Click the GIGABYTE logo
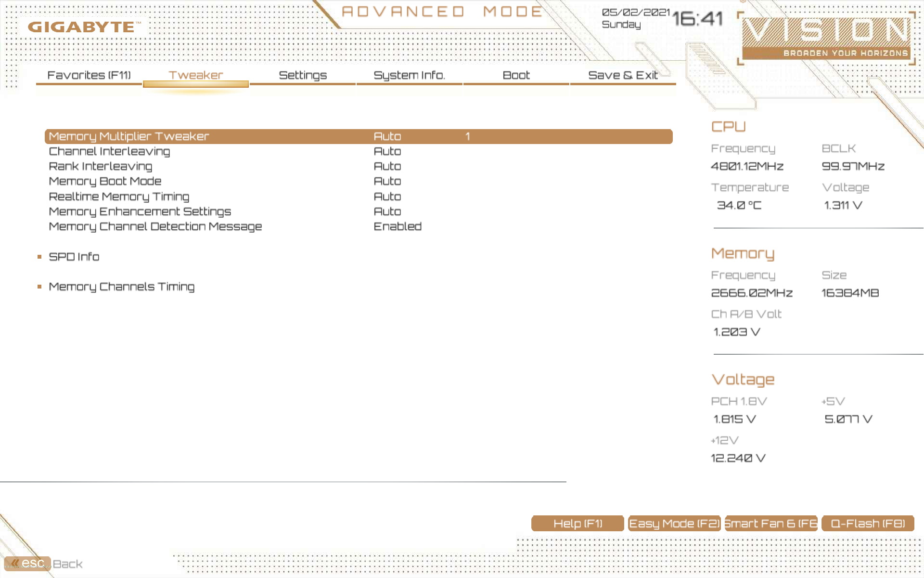924x578 pixels. click(x=81, y=27)
